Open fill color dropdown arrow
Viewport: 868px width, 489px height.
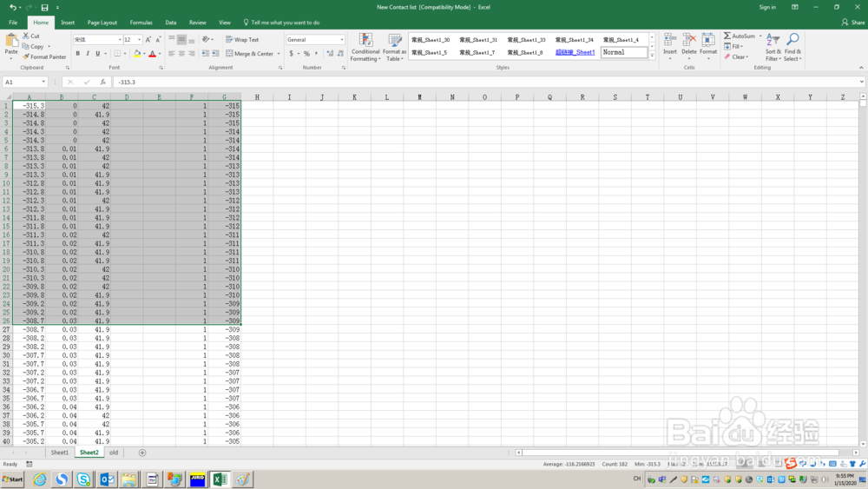click(x=144, y=54)
